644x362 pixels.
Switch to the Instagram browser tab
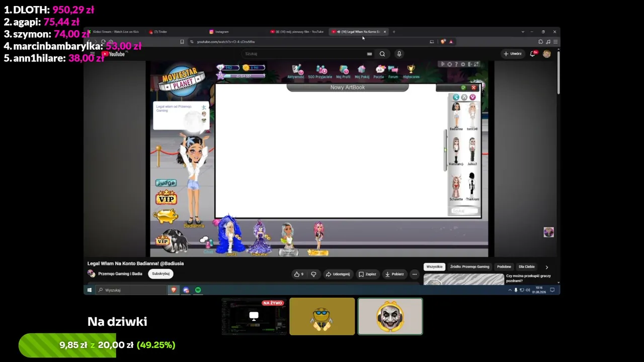[221, 32]
